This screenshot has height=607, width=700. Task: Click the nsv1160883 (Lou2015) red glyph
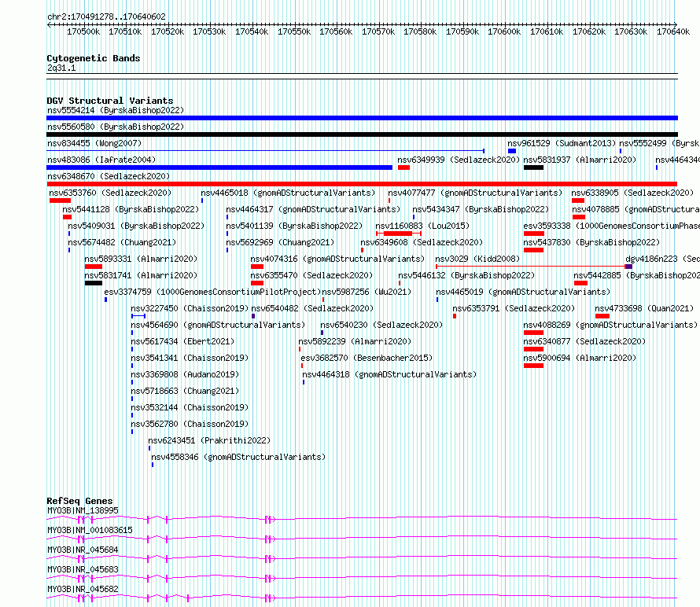[x=398, y=234]
